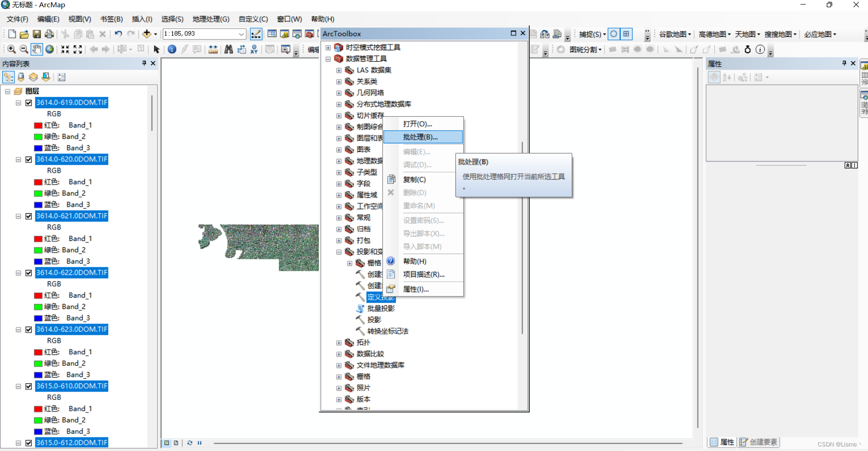Open the 必应地图 basemap button
Screen dimensions: 868x451
(820, 34)
